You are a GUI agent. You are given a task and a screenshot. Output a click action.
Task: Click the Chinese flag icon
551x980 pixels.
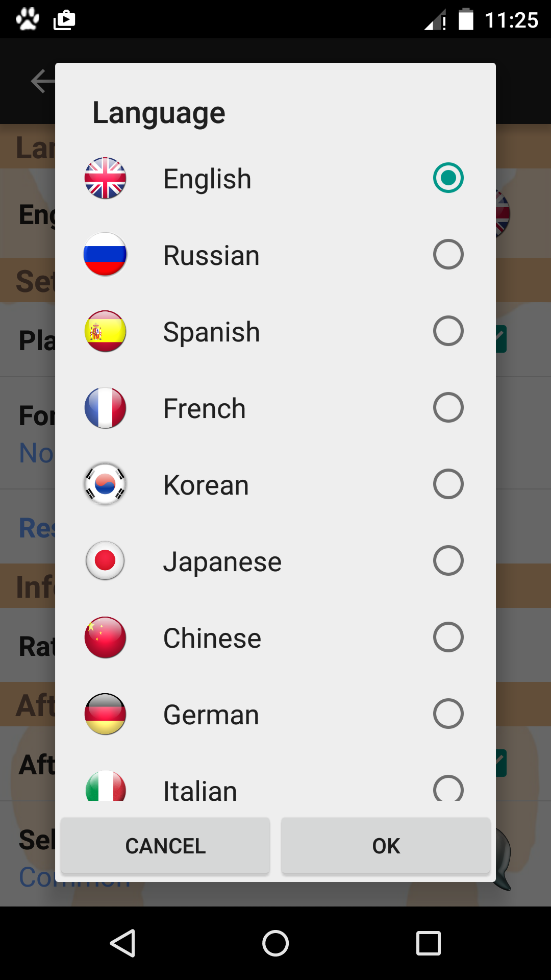[x=105, y=637]
